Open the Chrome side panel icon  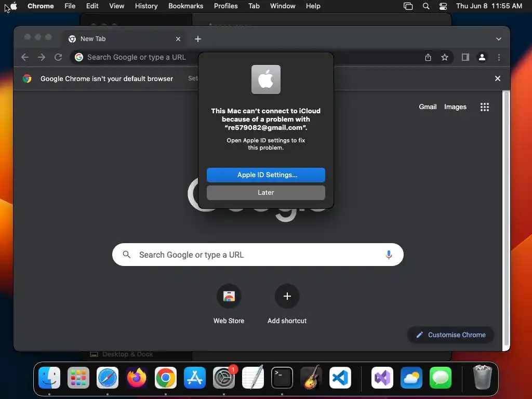465,57
